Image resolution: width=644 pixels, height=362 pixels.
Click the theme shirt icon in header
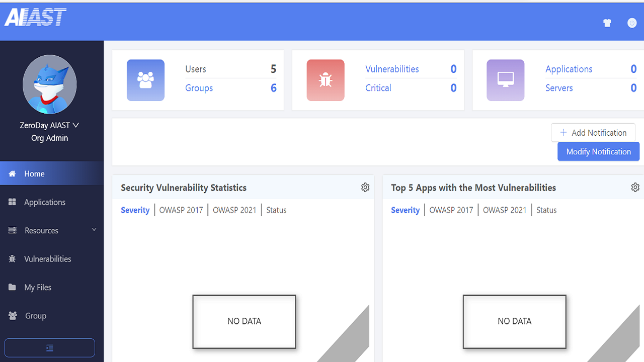[607, 23]
